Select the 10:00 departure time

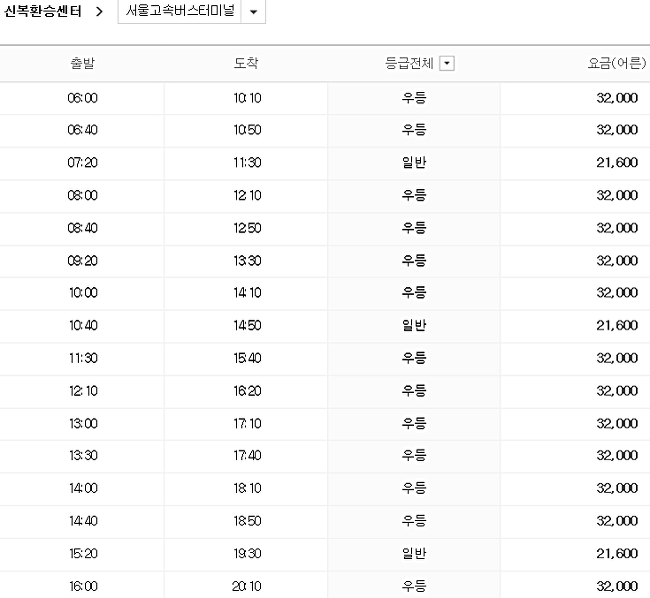[83, 293]
